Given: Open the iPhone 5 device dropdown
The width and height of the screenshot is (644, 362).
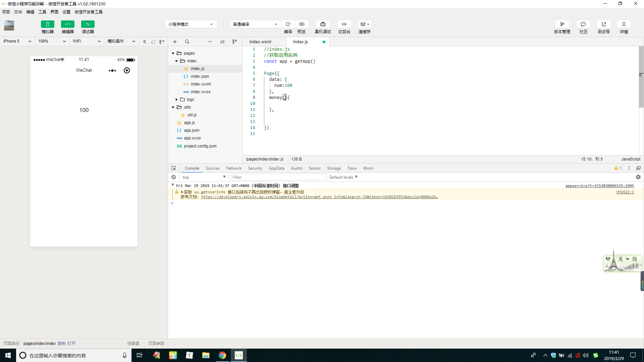Looking at the screenshot, I should tap(17, 41).
